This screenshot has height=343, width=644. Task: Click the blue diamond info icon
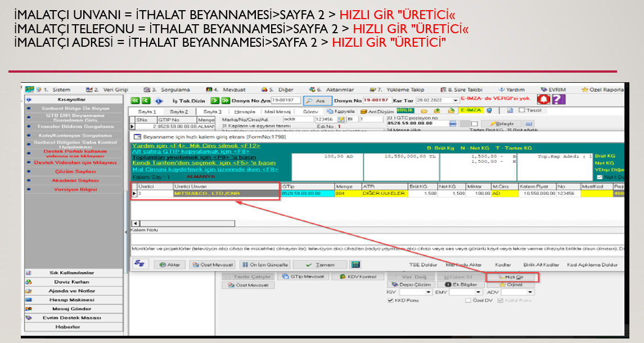coord(159,101)
